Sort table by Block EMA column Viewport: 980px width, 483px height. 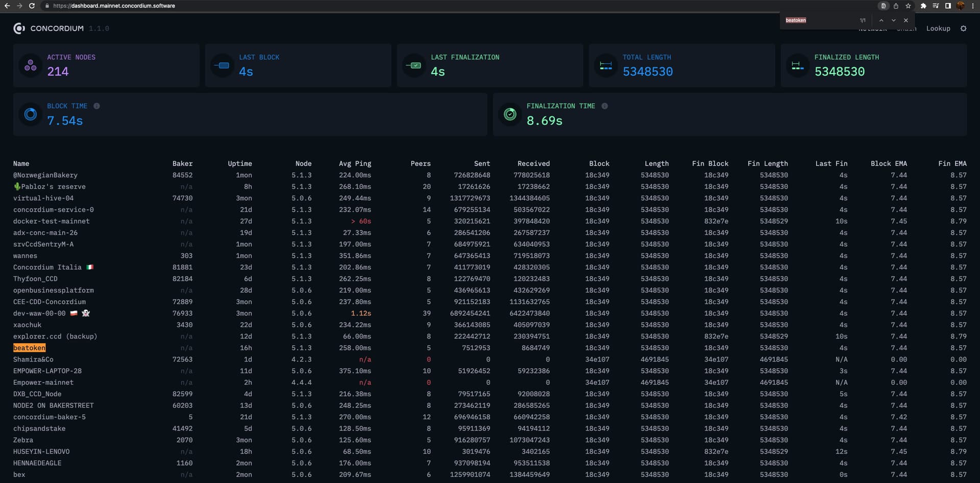click(x=889, y=163)
